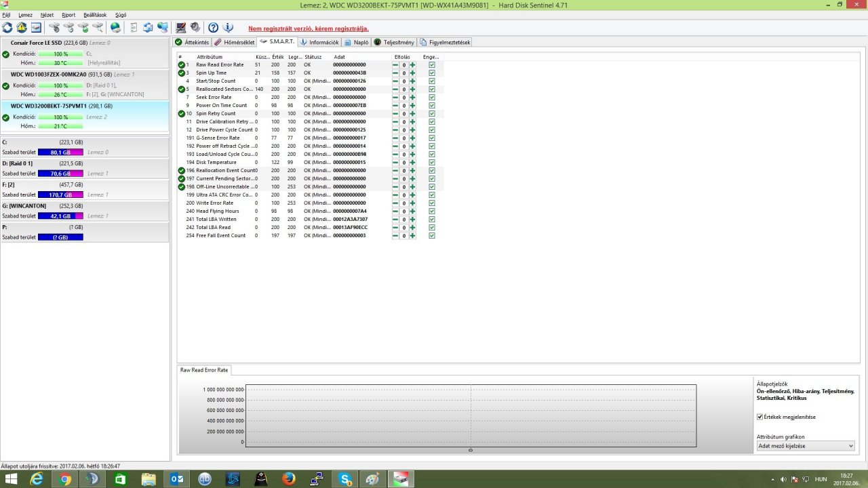Image resolution: width=868 pixels, height=488 pixels.
Task: Toggle Head Flying Hours enable checkbox
Action: (x=432, y=211)
